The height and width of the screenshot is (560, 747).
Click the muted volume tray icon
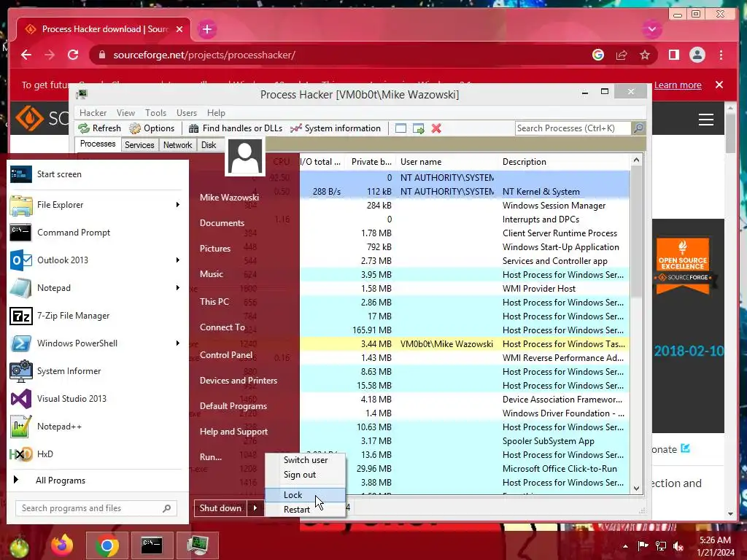pos(678,545)
